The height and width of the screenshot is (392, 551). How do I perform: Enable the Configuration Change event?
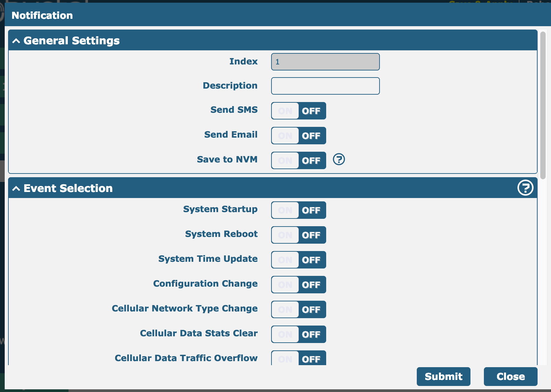(x=299, y=285)
